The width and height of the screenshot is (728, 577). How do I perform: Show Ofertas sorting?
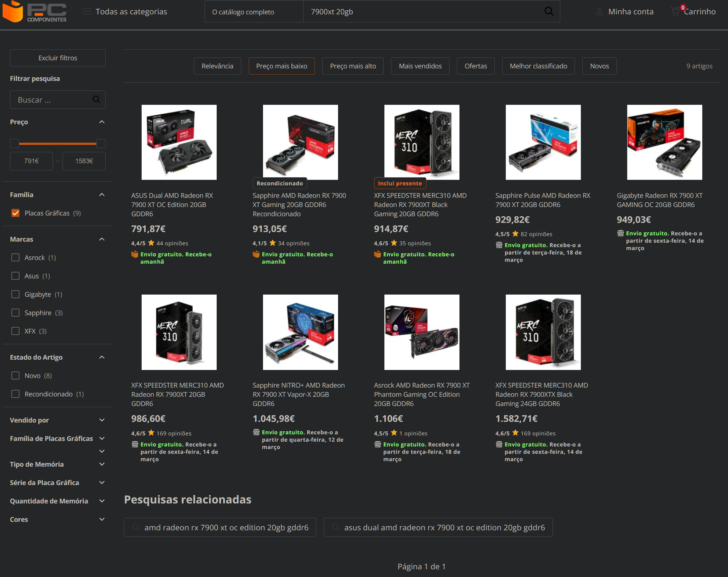(476, 66)
